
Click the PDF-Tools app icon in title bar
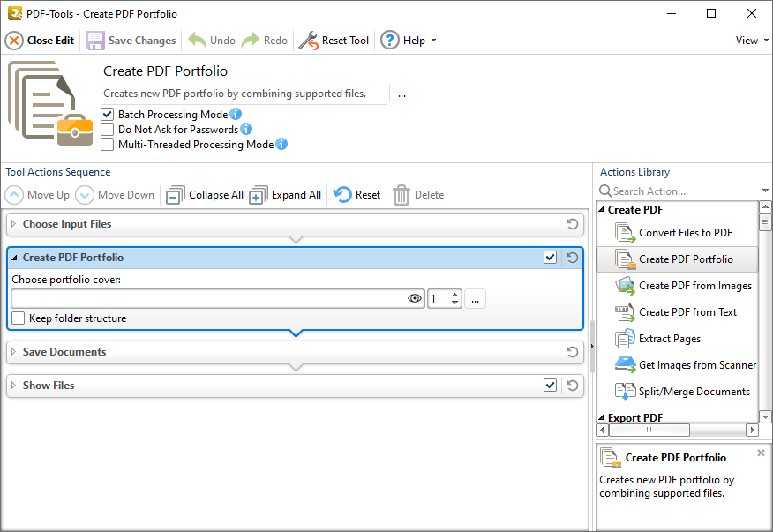15,13
